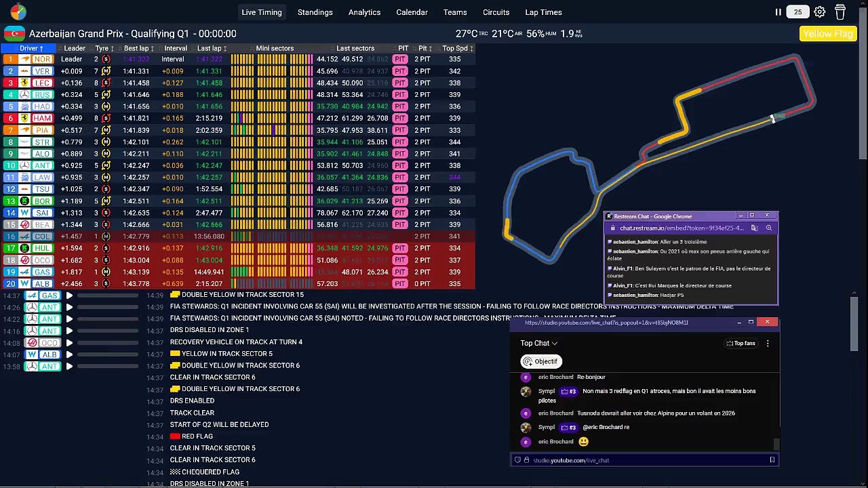The image size is (868, 488).
Task: Select the HAM driver tag
Action: click(x=42, y=118)
